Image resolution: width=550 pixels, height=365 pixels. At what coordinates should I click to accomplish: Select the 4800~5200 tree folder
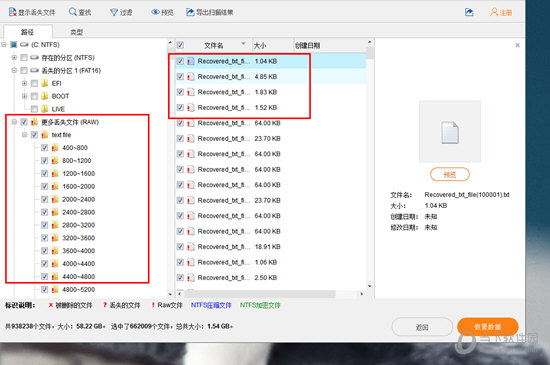(79, 290)
